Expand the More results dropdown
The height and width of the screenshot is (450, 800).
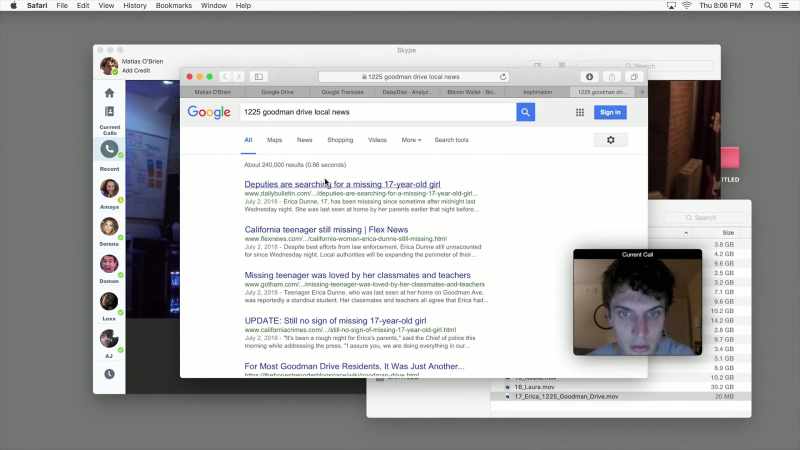[x=411, y=140]
